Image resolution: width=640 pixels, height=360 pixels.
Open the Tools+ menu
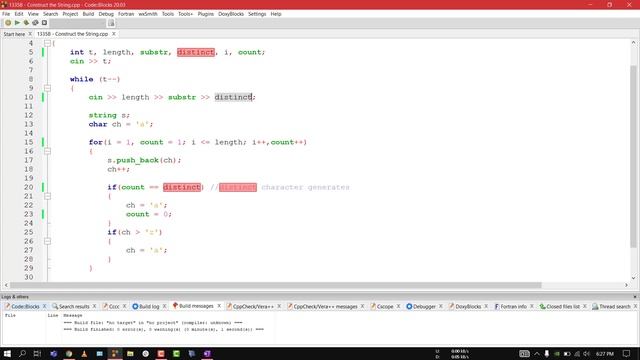pos(185,14)
